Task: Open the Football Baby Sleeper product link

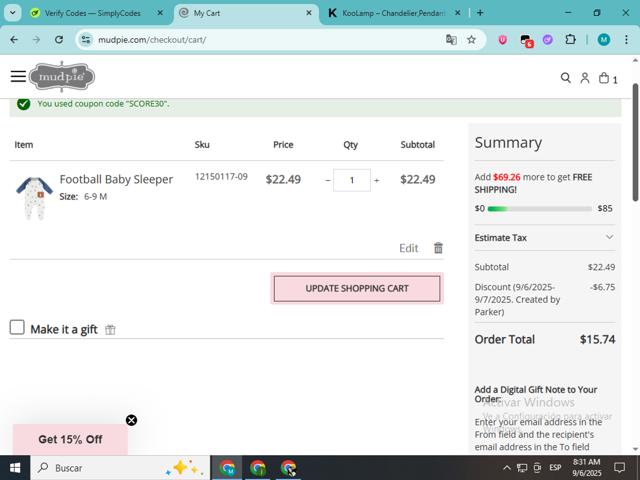Action: click(x=116, y=179)
